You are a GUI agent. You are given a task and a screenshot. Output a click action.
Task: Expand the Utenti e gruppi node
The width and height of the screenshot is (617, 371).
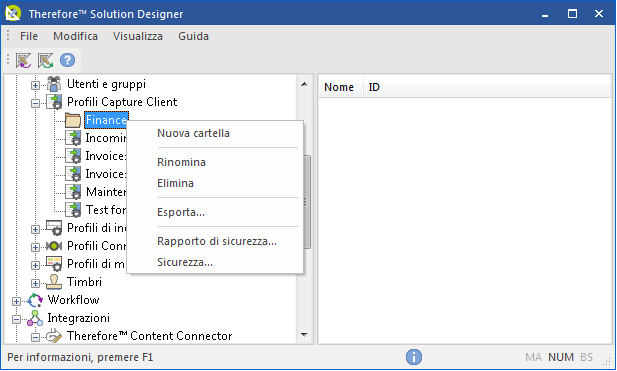[35, 85]
